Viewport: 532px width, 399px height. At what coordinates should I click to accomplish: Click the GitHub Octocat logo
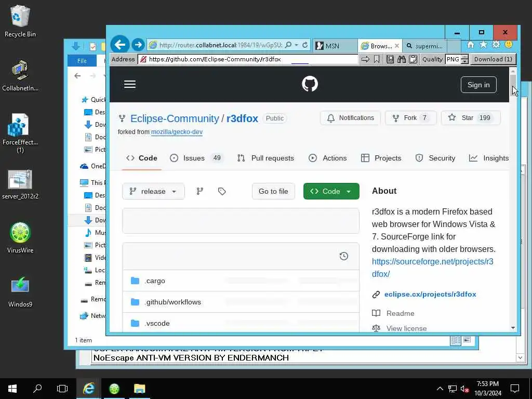coord(310,84)
